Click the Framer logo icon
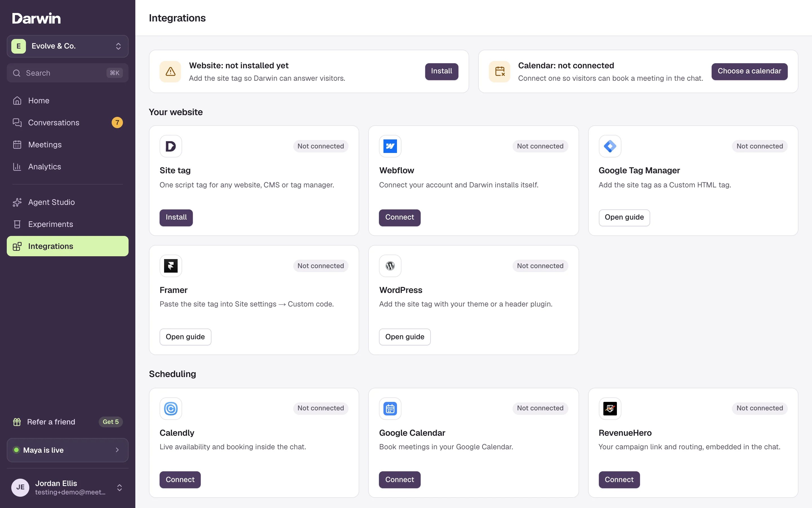The image size is (812, 508). tap(171, 266)
